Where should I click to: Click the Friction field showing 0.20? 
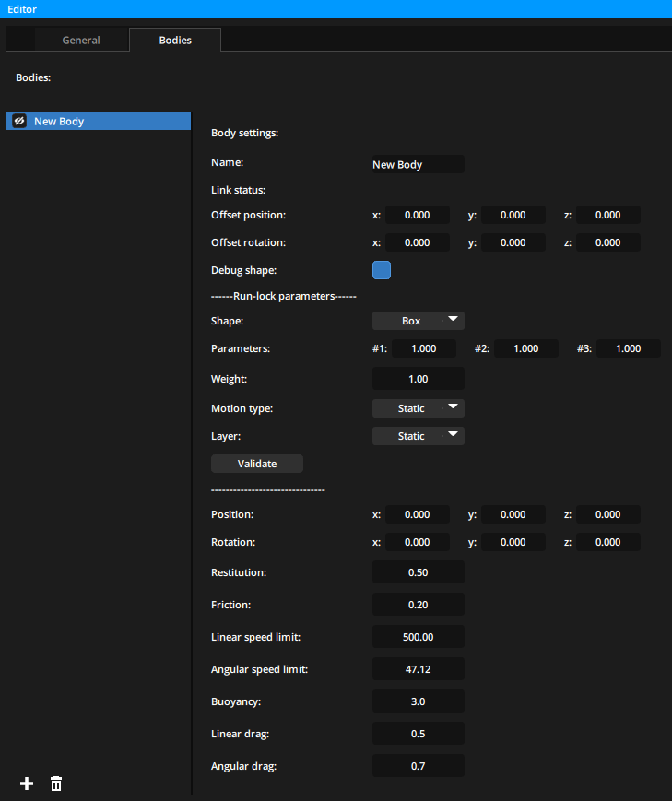[x=418, y=604]
